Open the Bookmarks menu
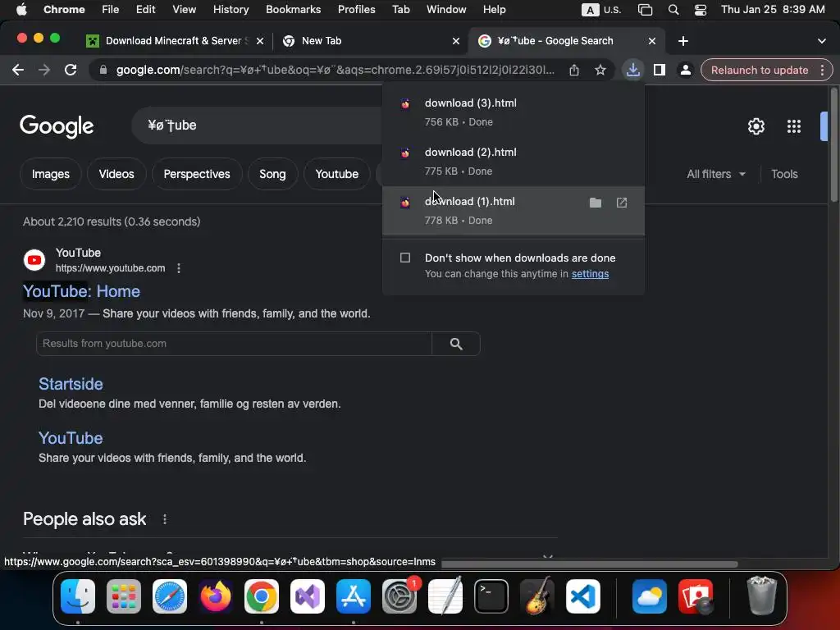The width and height of the screenshot is (840, 630). tap(293, 10)
